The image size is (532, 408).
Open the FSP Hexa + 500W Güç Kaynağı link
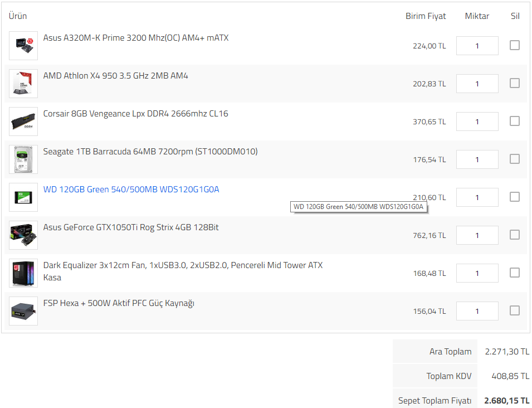point(119,303)
